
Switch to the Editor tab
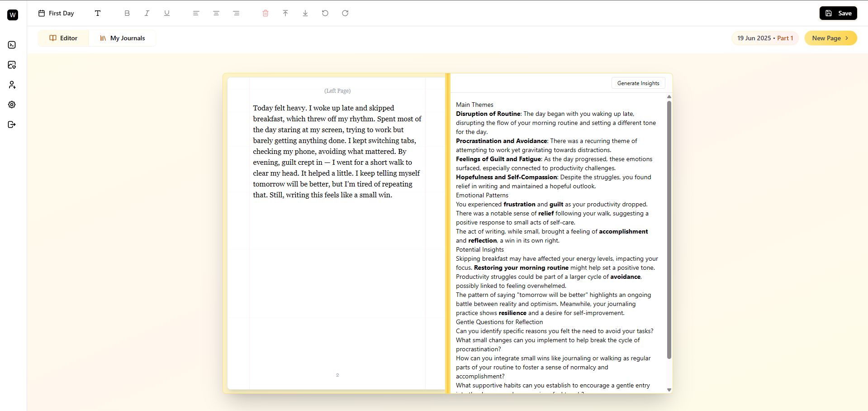63,38
